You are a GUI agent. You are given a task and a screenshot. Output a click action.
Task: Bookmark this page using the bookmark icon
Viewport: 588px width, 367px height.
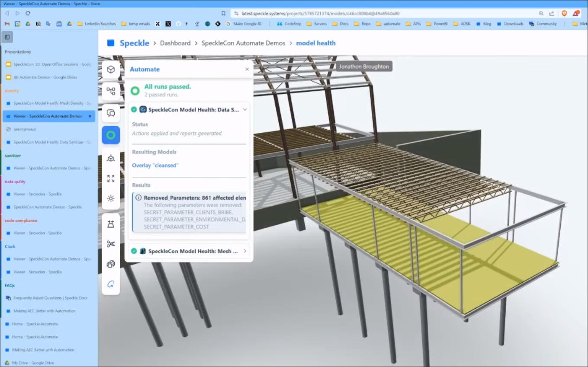point(223,13)
